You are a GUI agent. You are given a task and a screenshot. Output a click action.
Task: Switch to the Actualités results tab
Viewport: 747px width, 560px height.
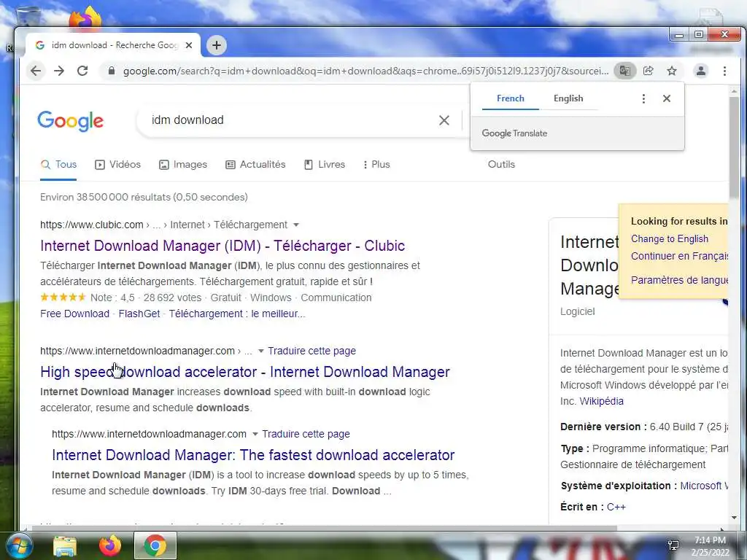255,165
